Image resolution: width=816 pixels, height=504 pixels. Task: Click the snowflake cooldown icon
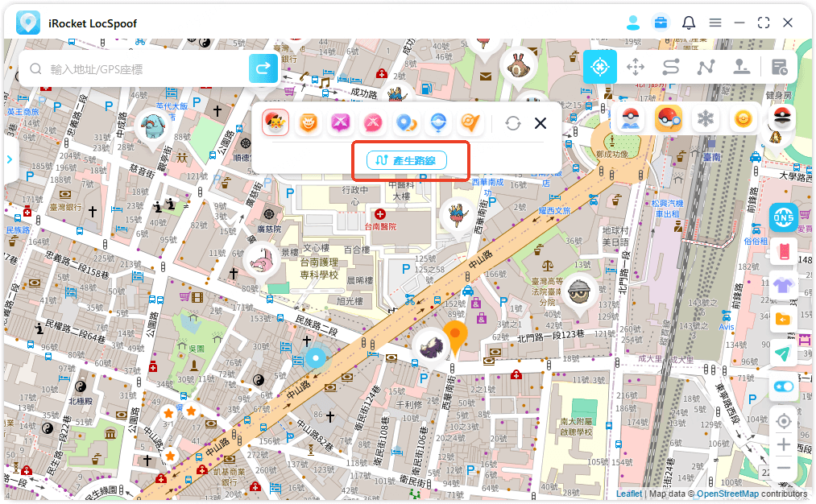tap(706, 119)
